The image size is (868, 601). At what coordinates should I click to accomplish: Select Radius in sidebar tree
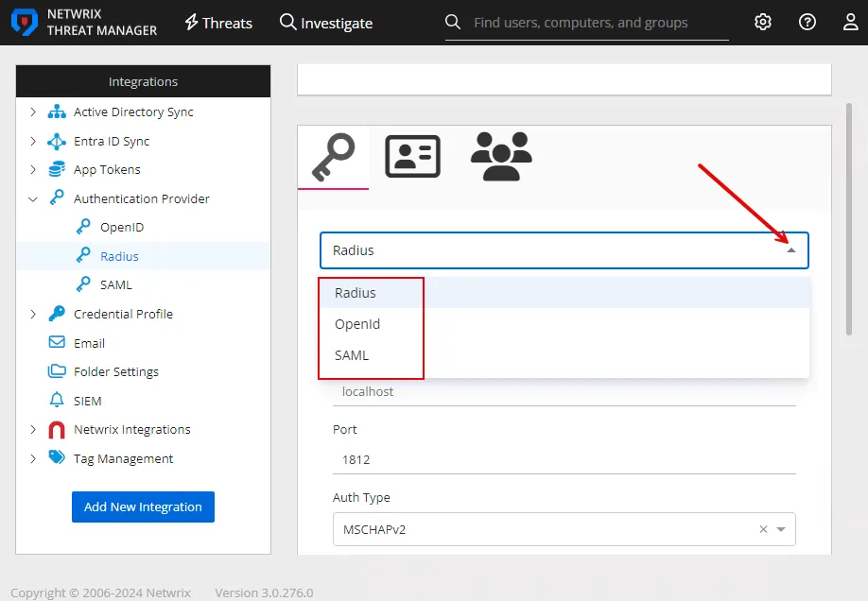point(119,256)
